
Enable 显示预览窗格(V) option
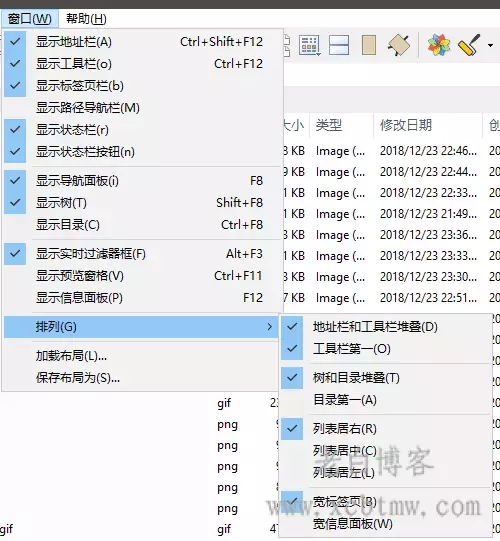(141, 276)
